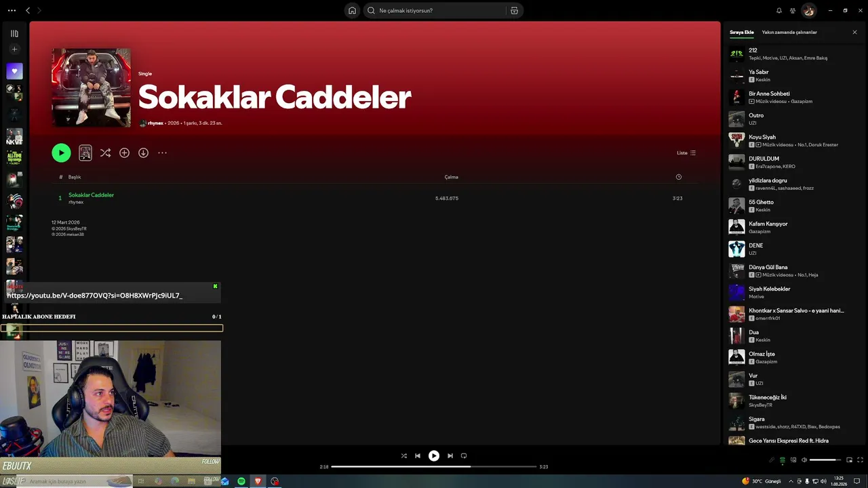Open connect to a device icon
Screen dimensions: 868x488
click(793, 460)
